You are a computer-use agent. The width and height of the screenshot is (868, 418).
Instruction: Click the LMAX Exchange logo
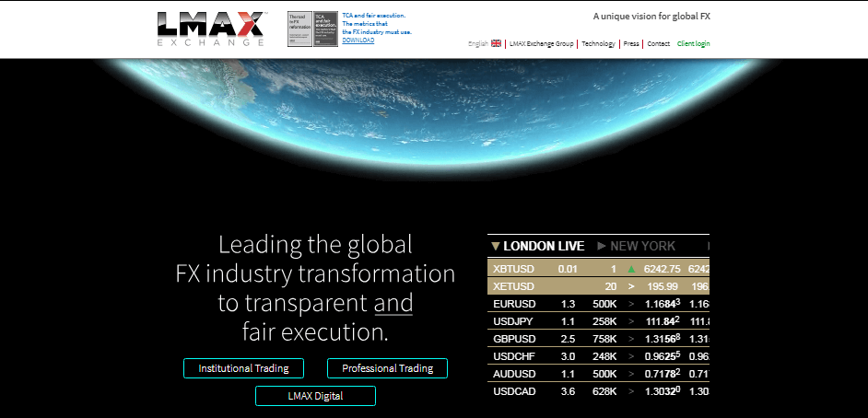[212, 29]
